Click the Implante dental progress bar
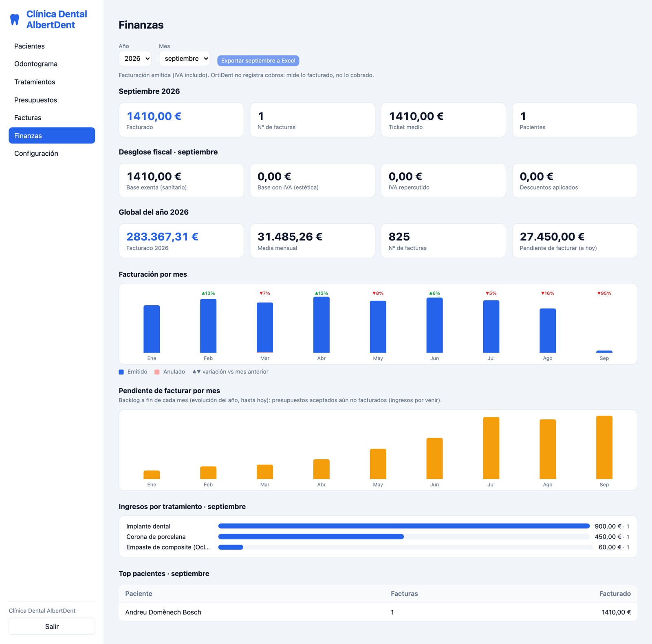Screen dimensions: 652x644 click(404, 526)
